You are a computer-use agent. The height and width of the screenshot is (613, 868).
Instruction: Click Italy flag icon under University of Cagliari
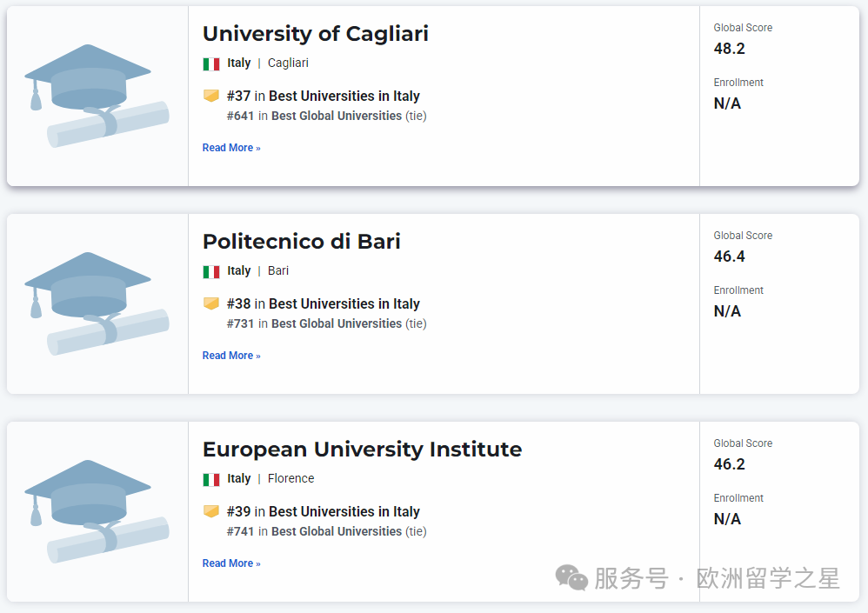coord(211,63)
